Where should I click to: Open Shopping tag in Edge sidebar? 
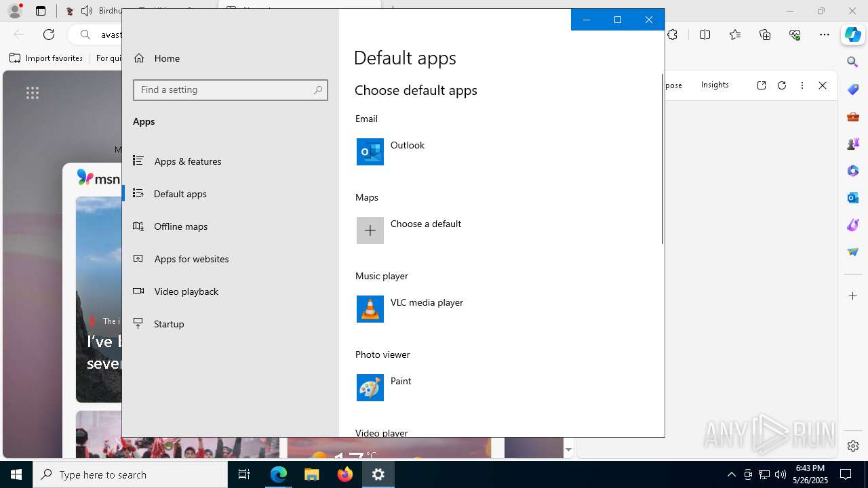pyautogui.click(x=853, y=89)
